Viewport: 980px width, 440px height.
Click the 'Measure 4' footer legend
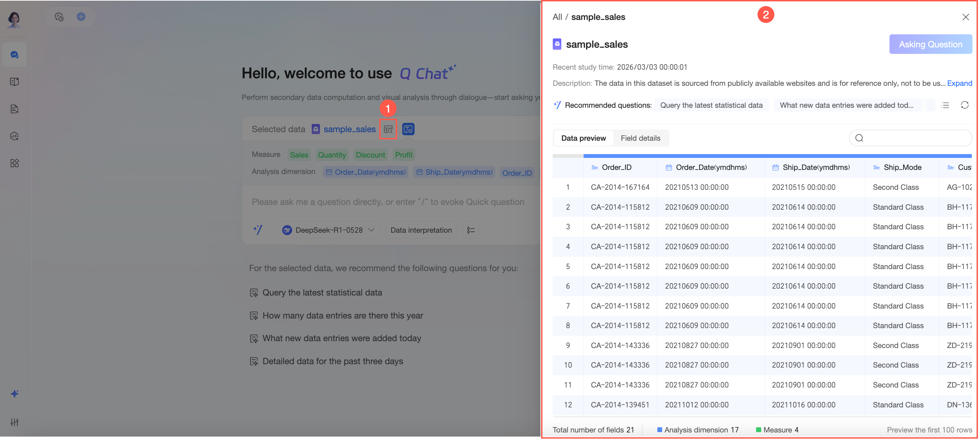click(777, 430)
